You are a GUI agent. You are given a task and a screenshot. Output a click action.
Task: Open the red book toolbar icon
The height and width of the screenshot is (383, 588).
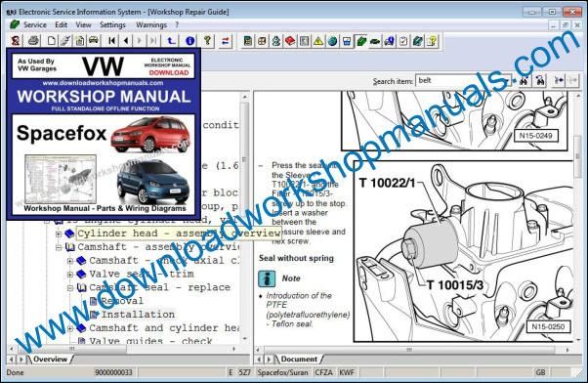(290, 40)
